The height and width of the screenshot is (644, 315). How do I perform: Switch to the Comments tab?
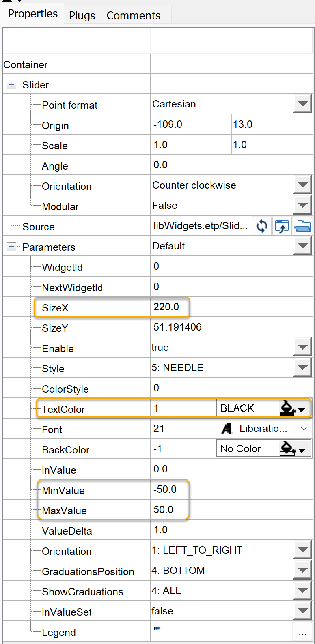click(134, 15)
